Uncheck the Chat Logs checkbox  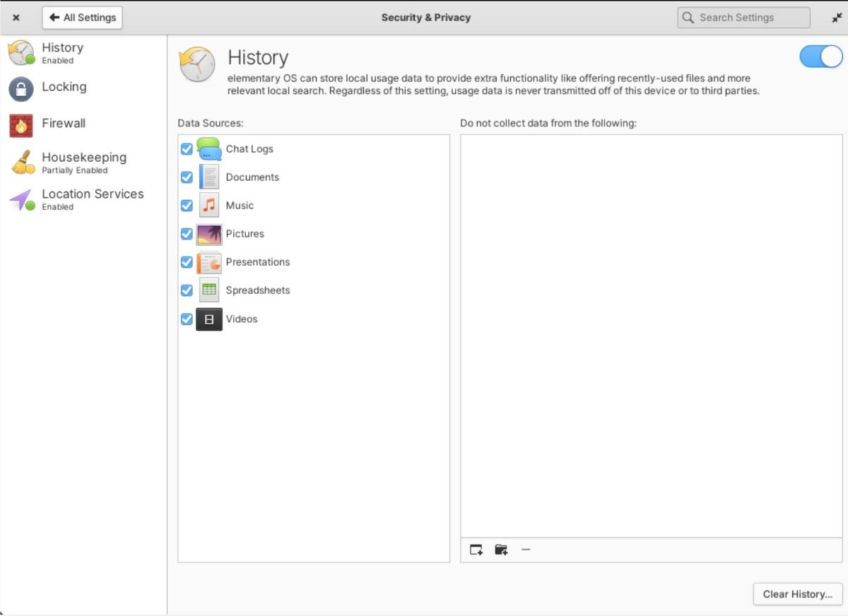(187, 148)
